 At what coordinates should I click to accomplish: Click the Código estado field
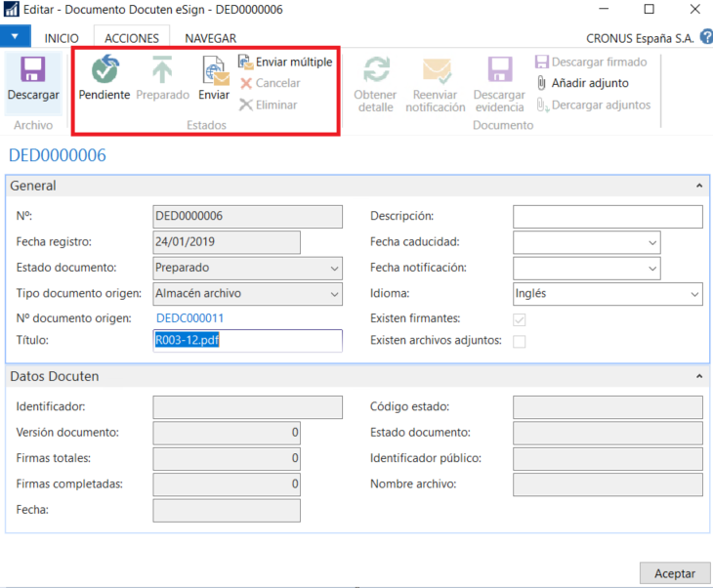608,407
